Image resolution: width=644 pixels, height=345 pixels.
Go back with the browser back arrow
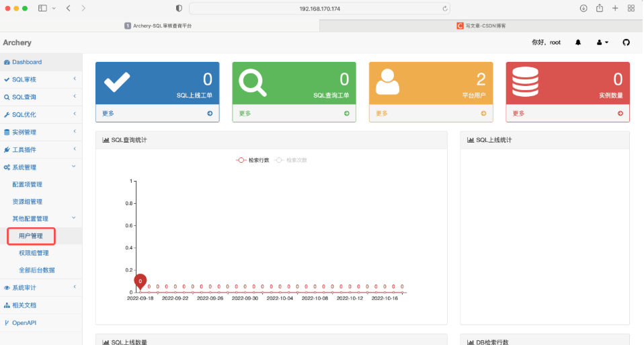pyautogui.click(x=69, y=8)
